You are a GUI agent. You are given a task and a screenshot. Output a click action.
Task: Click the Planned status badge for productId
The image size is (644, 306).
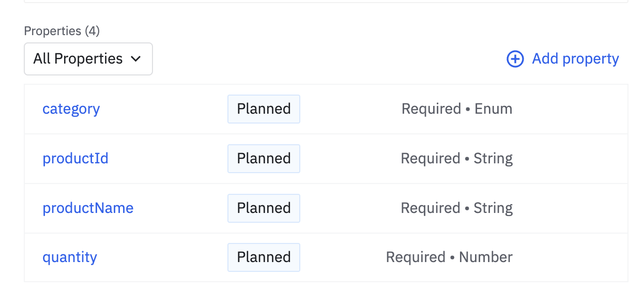(264, 158)
